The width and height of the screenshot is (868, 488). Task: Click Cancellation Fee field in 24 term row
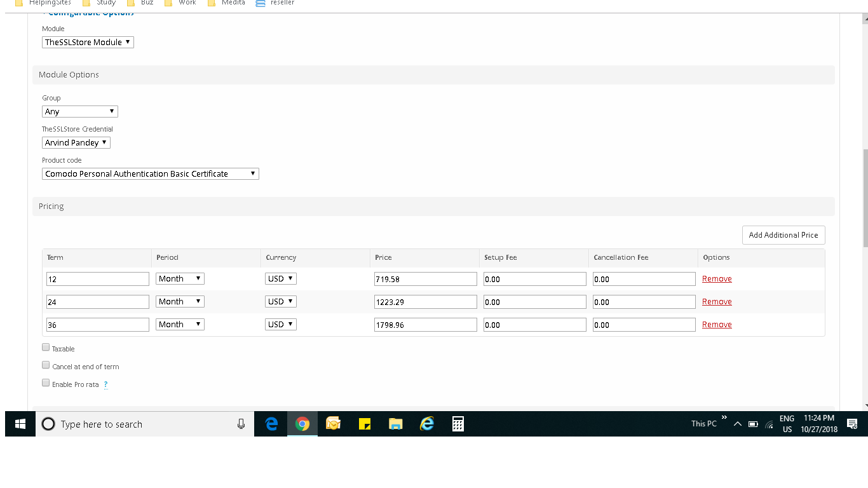point(644,302)
